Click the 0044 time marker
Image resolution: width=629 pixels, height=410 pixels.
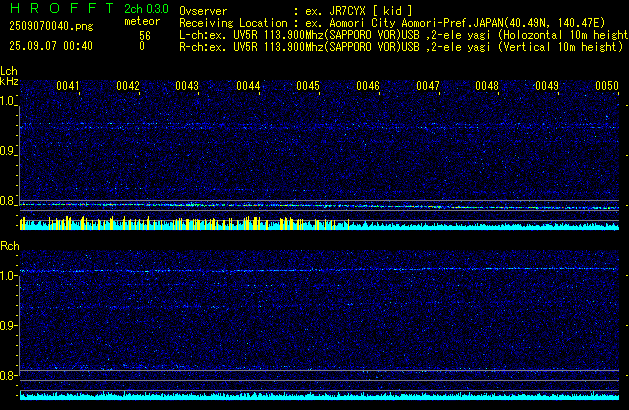click(x=248, y=86)
